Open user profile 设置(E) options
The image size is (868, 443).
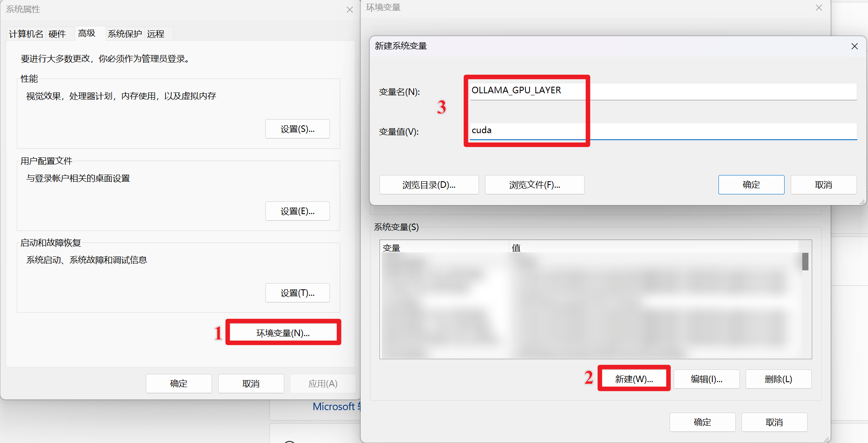click(297, 211)
